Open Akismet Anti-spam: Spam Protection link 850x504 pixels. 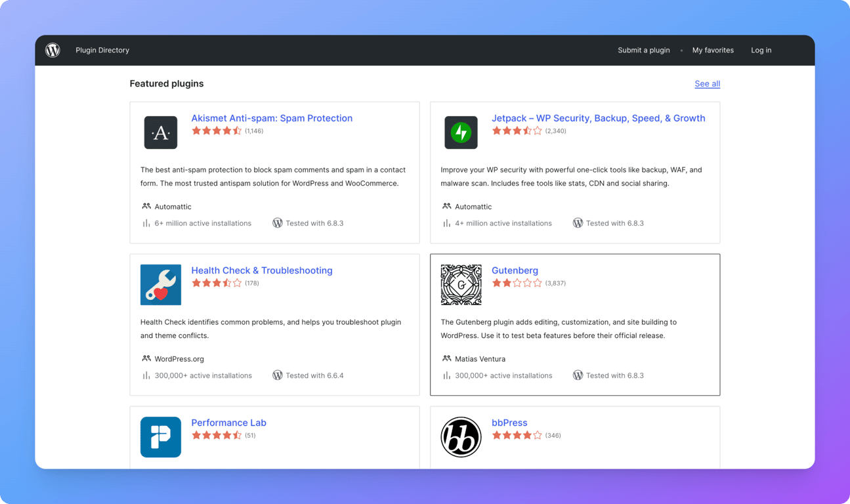click(x=272, y=118)
